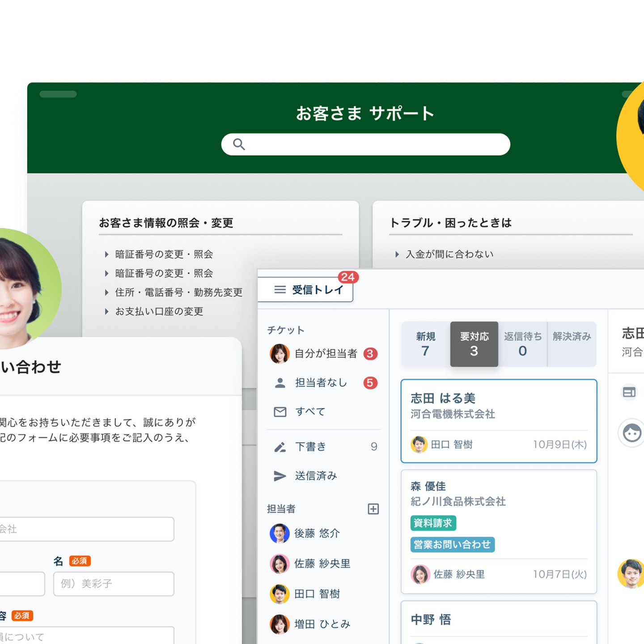Select the すべて mail icon
The height and width of the screenshot is (644, 644).
tap(280, 412)
